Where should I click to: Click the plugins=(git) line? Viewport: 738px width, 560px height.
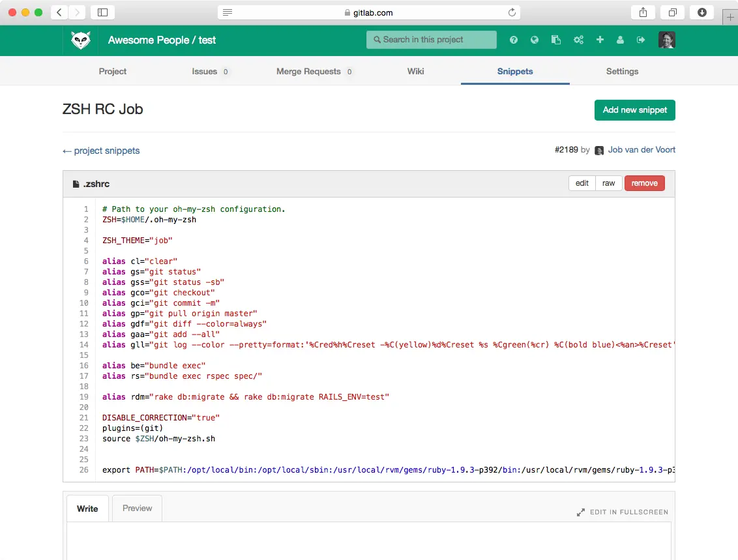(133, 428)
